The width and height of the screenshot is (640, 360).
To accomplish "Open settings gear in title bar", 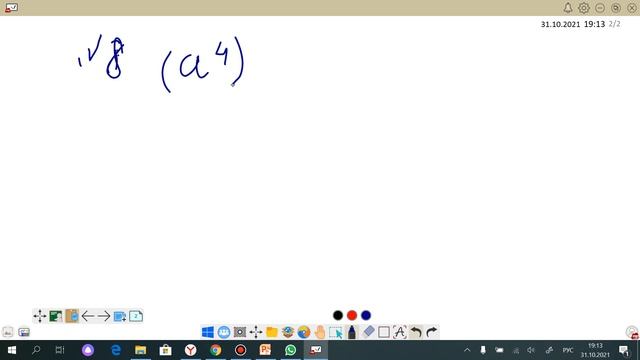I will (584, 8).
